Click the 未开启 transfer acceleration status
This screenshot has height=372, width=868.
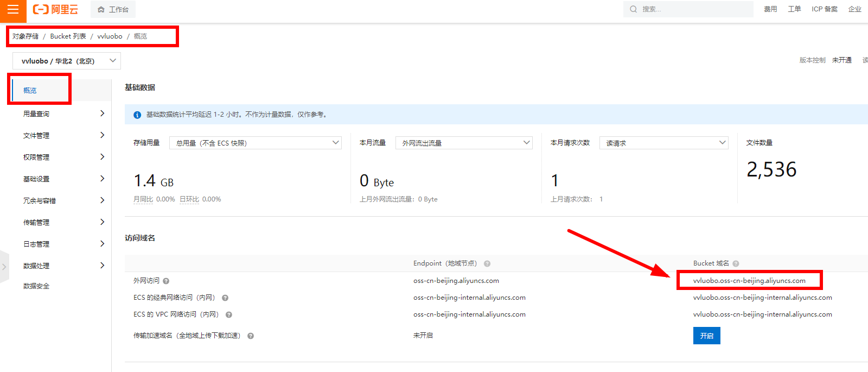(423, 336)
